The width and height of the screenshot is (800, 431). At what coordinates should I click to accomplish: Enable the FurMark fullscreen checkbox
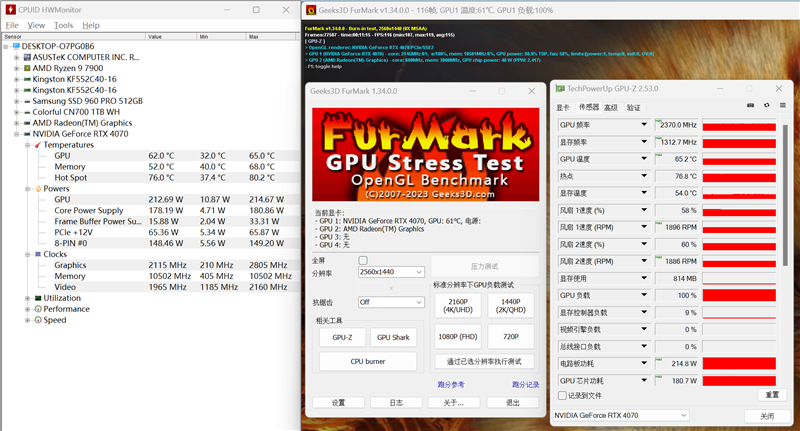[x=364, y=260]
